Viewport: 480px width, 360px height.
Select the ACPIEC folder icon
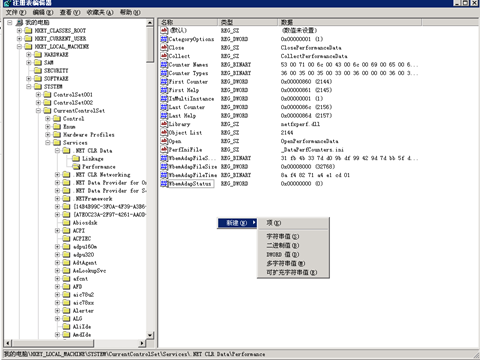(67, 238)
